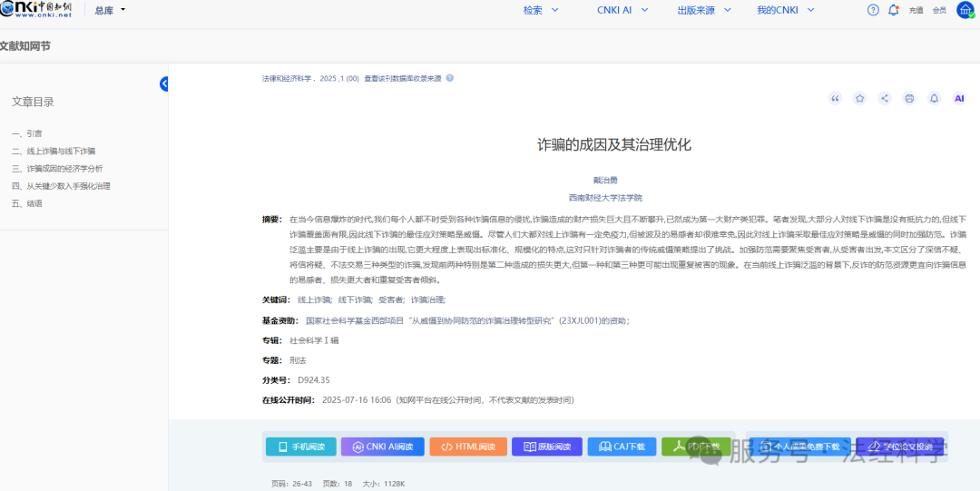Click keyword 线上诈骗
This screenshot has height=491, width=980.
pyautogui.click(x=314, y=300)
